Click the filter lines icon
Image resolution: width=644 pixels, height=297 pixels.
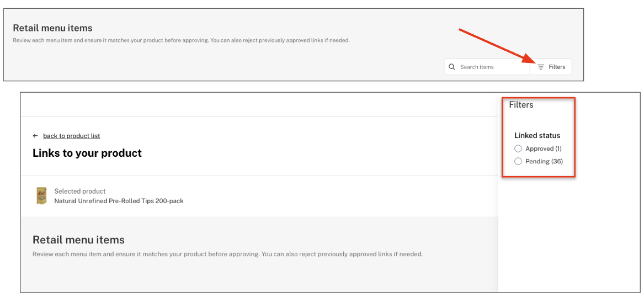point(541,67)
